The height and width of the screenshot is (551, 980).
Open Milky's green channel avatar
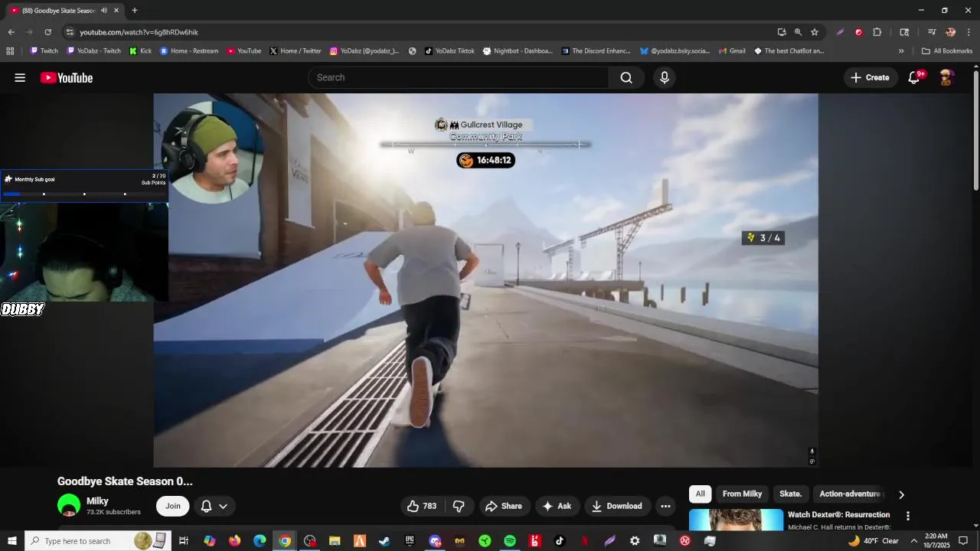coord(69,506)
